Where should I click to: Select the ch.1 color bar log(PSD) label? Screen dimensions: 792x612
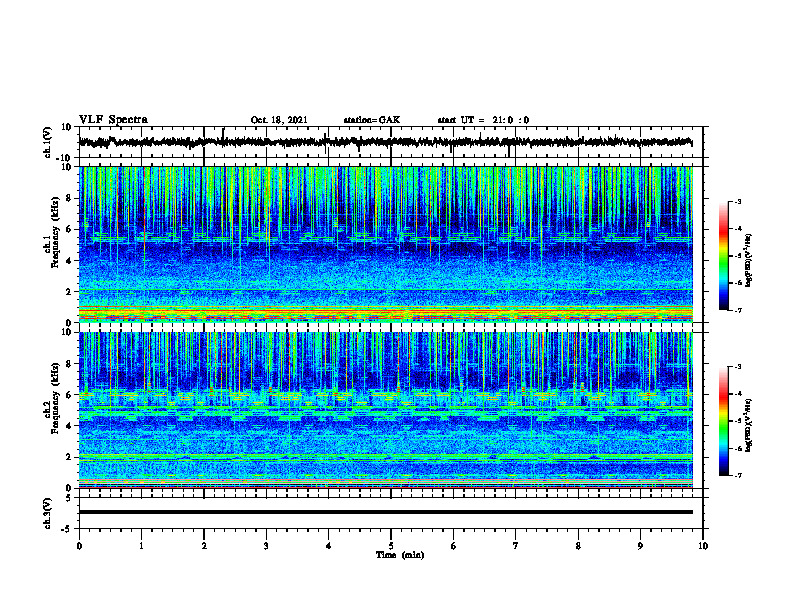click(749, 260)
